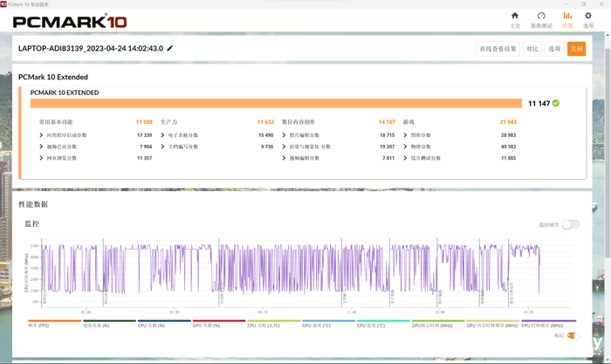Viewport: 611px width, 364px height.
Task: Click the 性能数据 heading
Action: click(33, 204)
